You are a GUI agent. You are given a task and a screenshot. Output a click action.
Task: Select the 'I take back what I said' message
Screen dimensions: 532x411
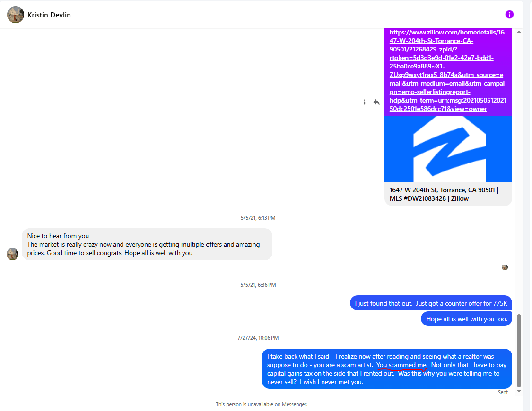[387, 369]
